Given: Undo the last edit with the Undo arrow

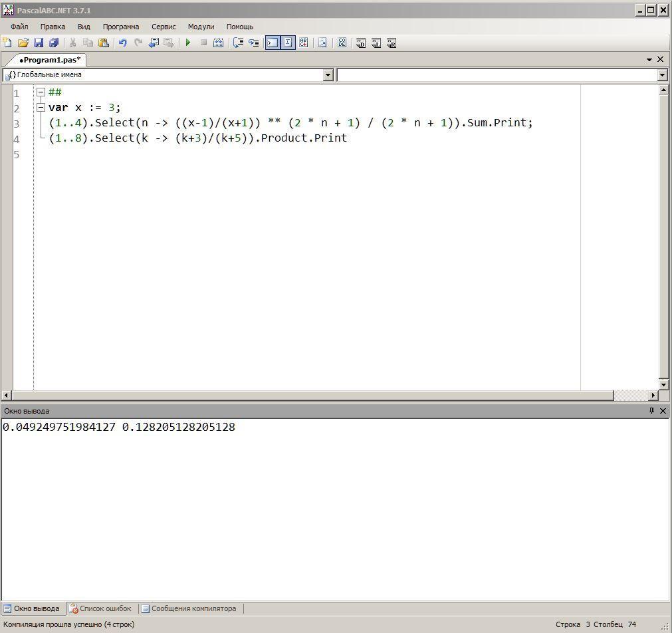Looking at the screenshot, I should coord(122,43).
